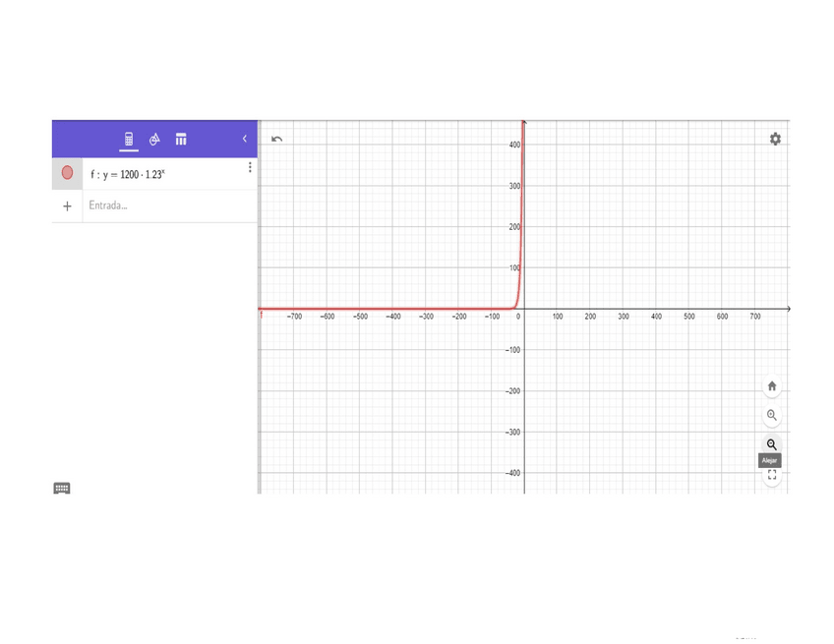
Task: Focus the Entrada input field
Action: [170, 205]
